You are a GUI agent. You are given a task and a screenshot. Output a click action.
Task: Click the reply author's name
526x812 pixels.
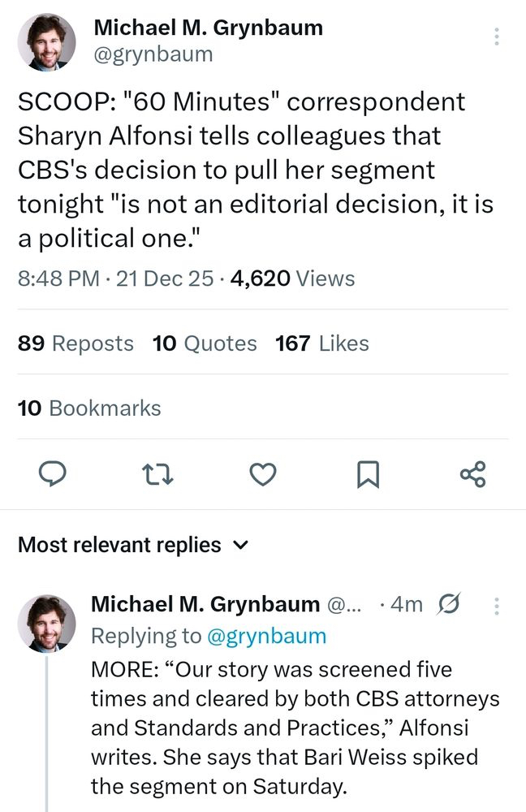click(205, 604)
